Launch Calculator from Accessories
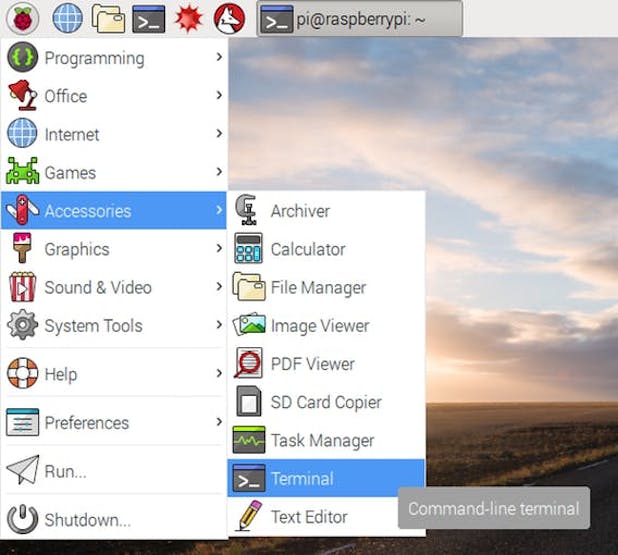The width and height of the screenshot is (618, 555). (x=326, y=248)
